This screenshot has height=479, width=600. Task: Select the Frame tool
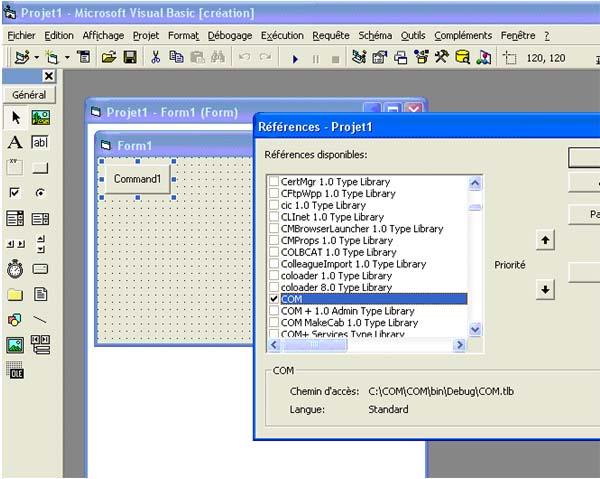coord(15,168)
